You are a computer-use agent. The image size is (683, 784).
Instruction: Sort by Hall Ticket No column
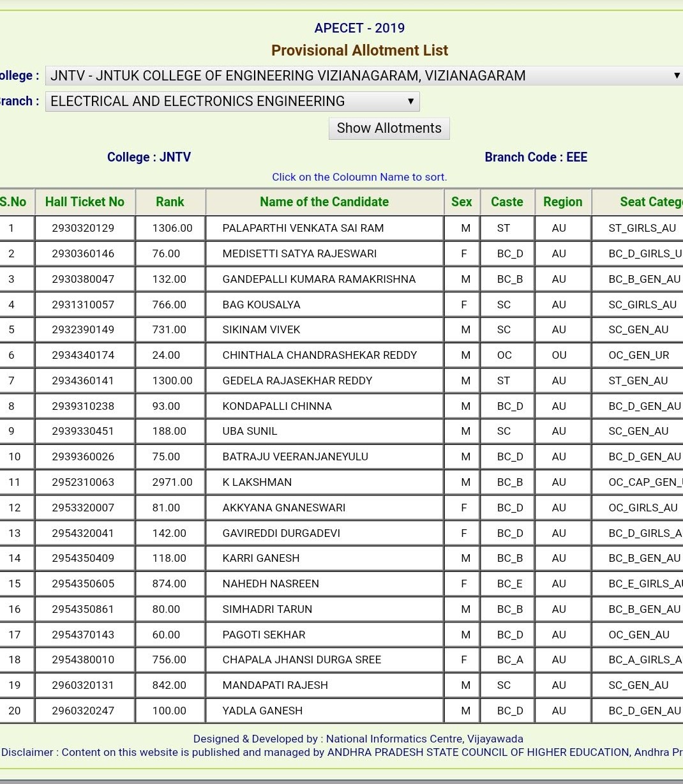click(85, 202)
